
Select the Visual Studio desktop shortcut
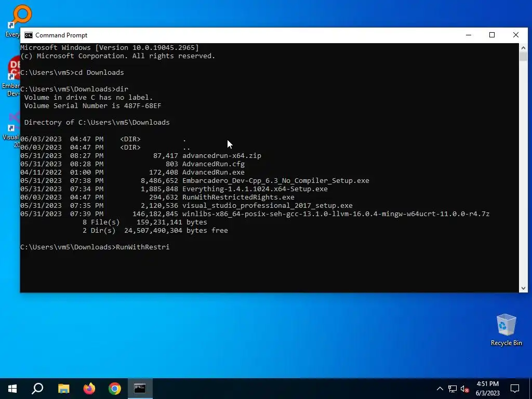(x=11, y=129)
